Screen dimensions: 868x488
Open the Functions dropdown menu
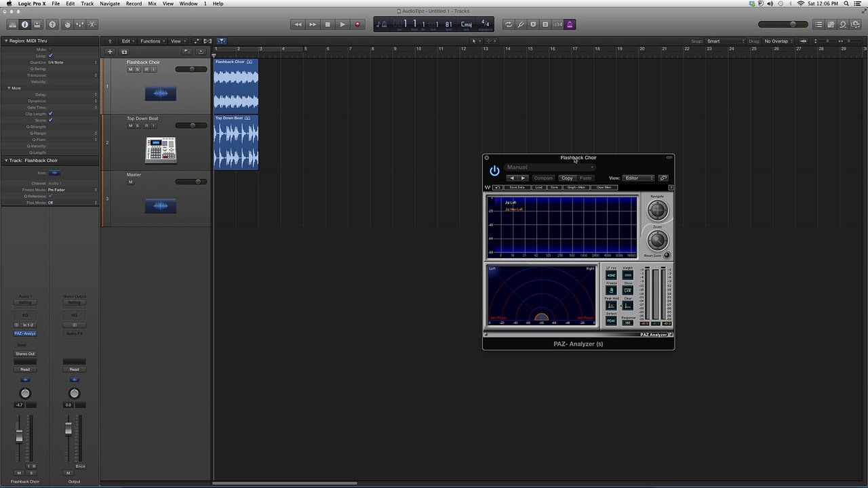pyautogui.click(x=153, y=41)
